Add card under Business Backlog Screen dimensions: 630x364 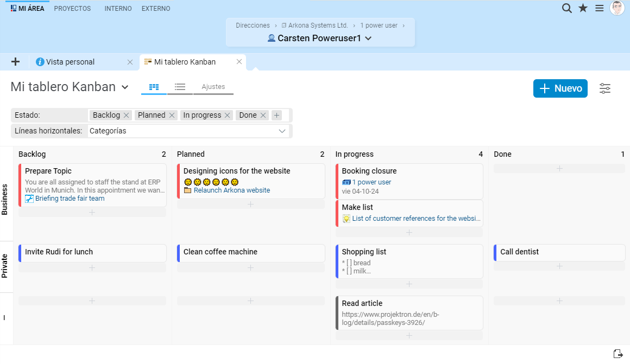(92, 212)
